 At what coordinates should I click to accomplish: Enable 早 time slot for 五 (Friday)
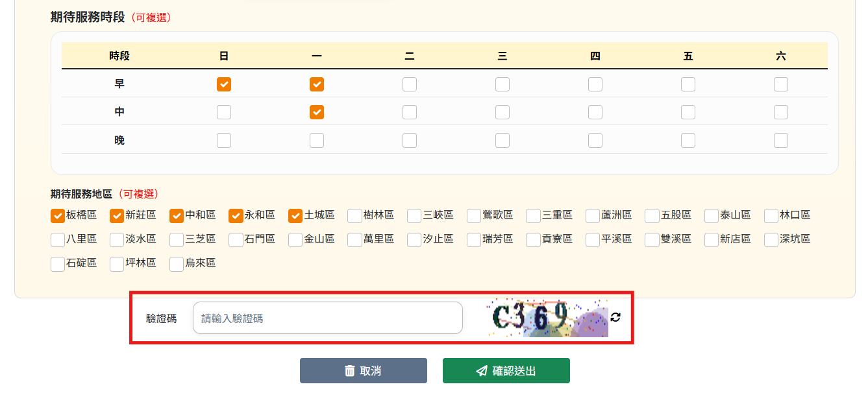point(688,84)
